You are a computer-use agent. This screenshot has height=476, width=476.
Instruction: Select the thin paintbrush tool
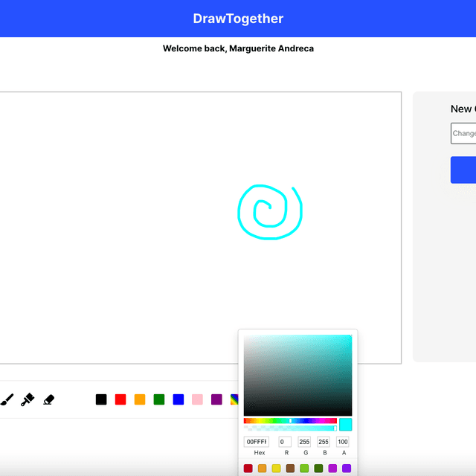click(6, 399)
